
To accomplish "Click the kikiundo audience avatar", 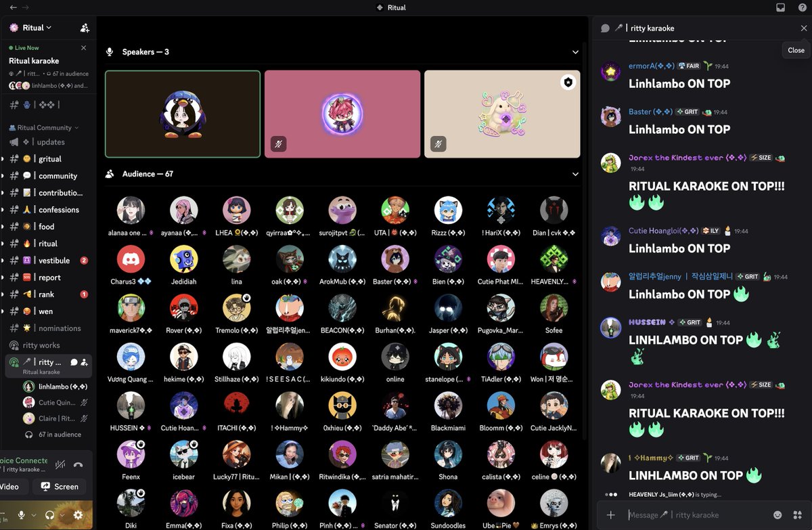I will [x=342, y=357].
